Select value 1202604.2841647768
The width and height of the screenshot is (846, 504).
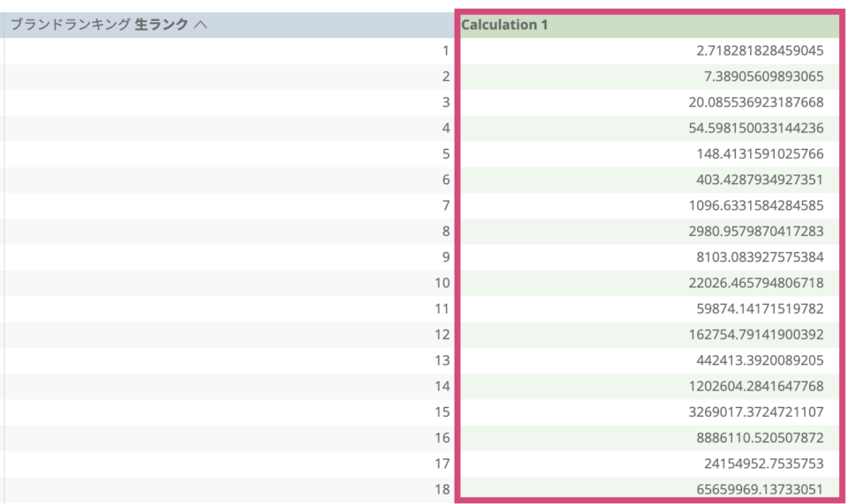[756, 386]
